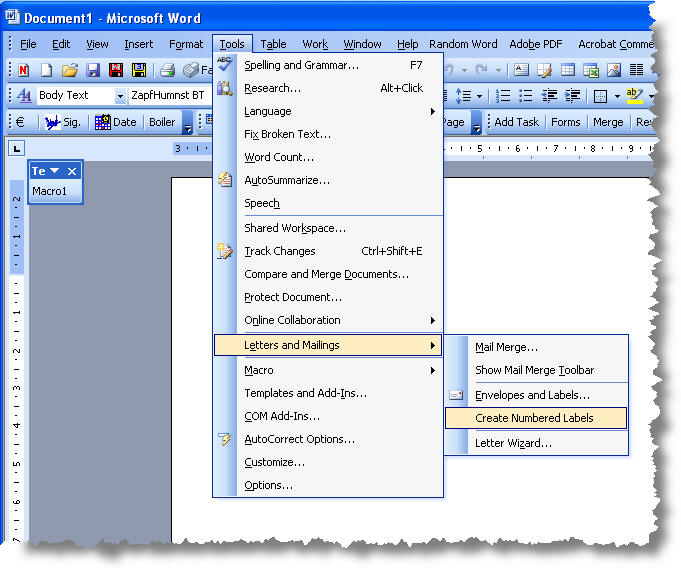Toggle Track Changes from the Tools menu
Viewport: 681px width, 568px height.
(x=328, y=251)
